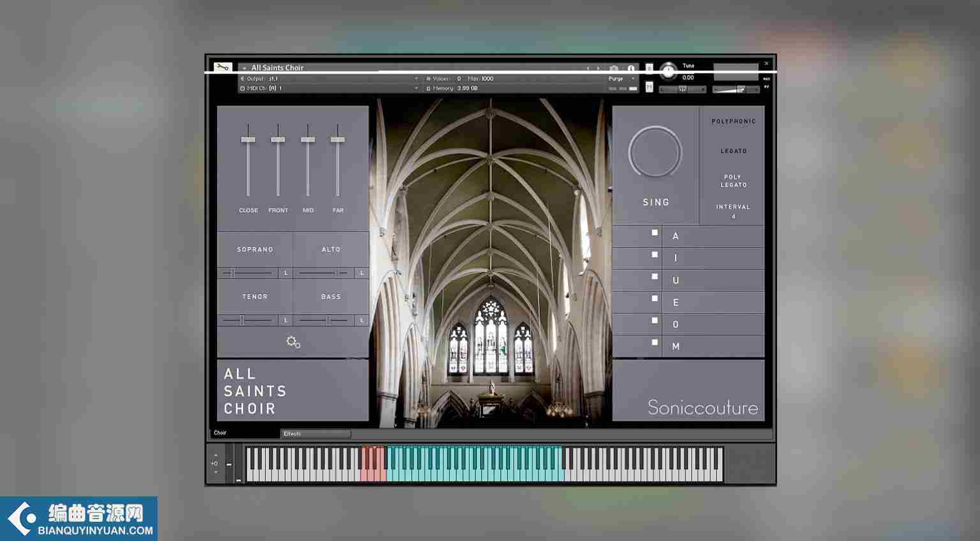This screenshot has width=980, height=541.
Task: Click the info icon in instrument header
Action: [631, 68]
